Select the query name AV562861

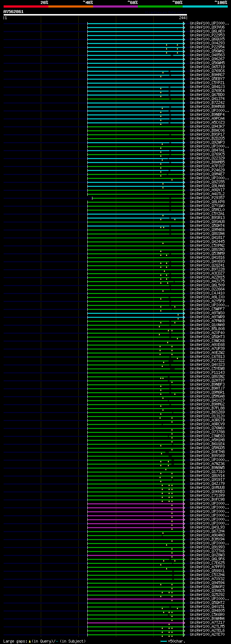tap(14, 12)
